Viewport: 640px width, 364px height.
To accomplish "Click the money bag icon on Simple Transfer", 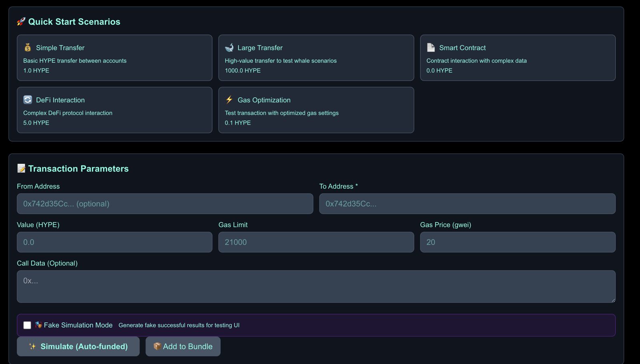I will [x=28, y=48].
